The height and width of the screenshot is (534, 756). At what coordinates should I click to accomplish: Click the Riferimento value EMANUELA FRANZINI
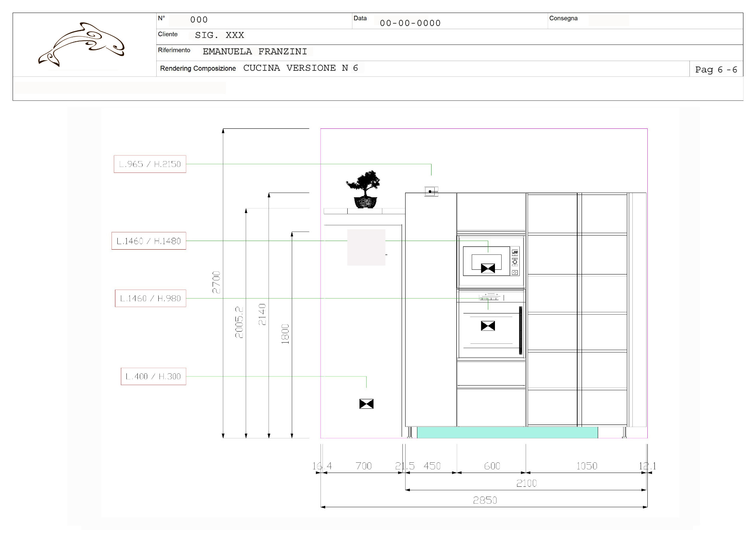pos(255,52)
